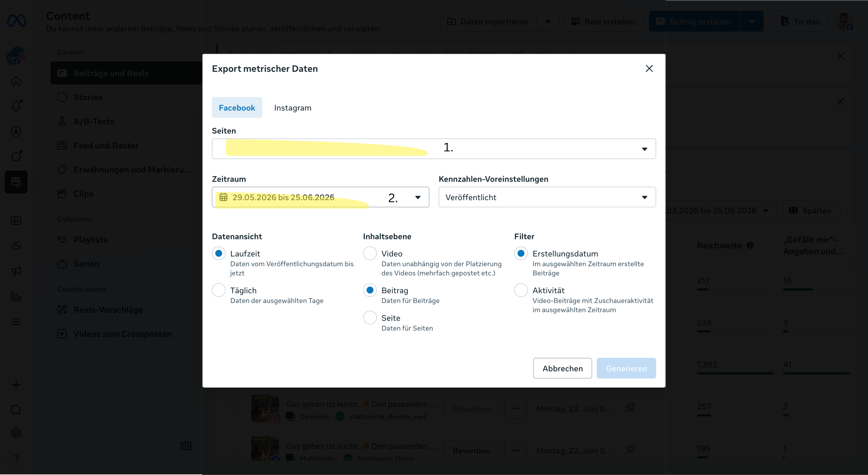
Task: Open Erwähnungen und Markierungen item
Action: (126, 169)
